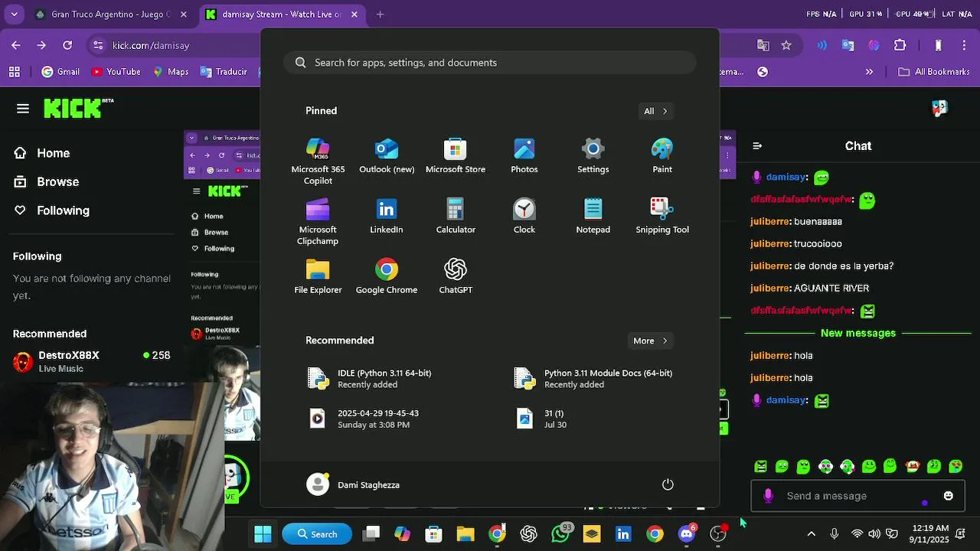Open OBS Studio from the taskbar

[x=718, y=534]
